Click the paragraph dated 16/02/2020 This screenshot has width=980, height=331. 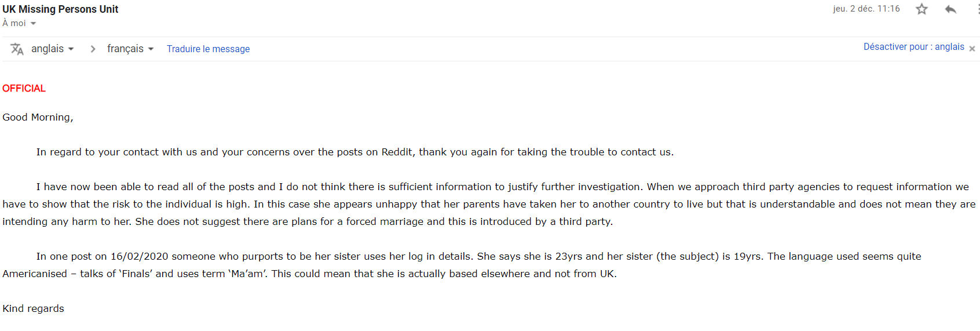[462, 265]
